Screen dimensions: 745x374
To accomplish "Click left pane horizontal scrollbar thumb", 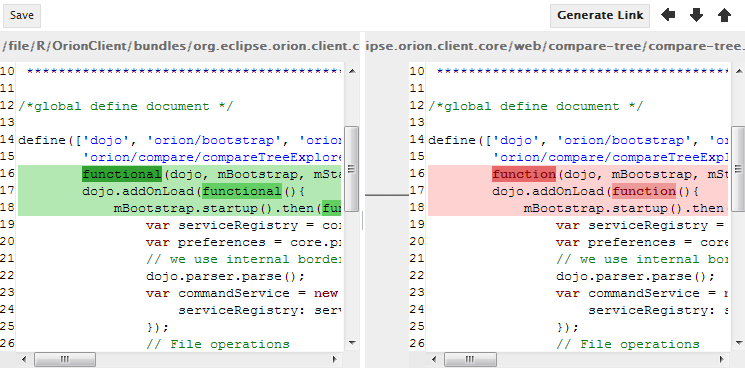I will pyautogui.click(x=65, y=360).
